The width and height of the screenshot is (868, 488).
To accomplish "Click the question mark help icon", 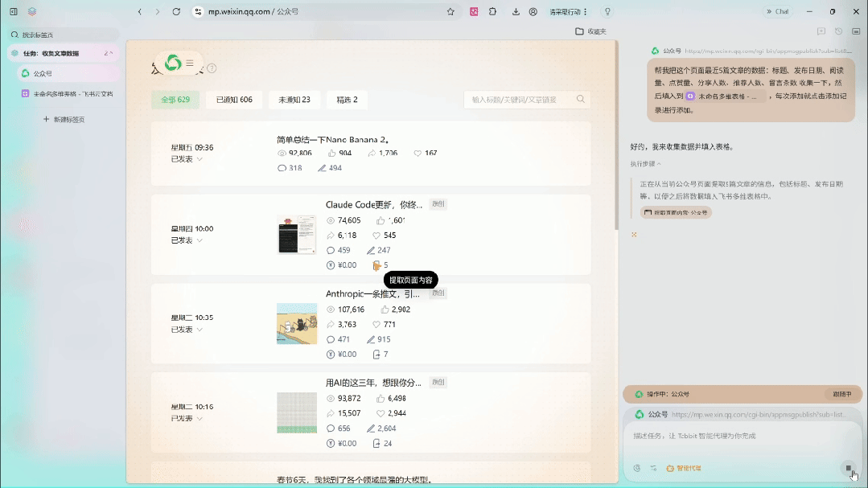I will pos(212,69).
